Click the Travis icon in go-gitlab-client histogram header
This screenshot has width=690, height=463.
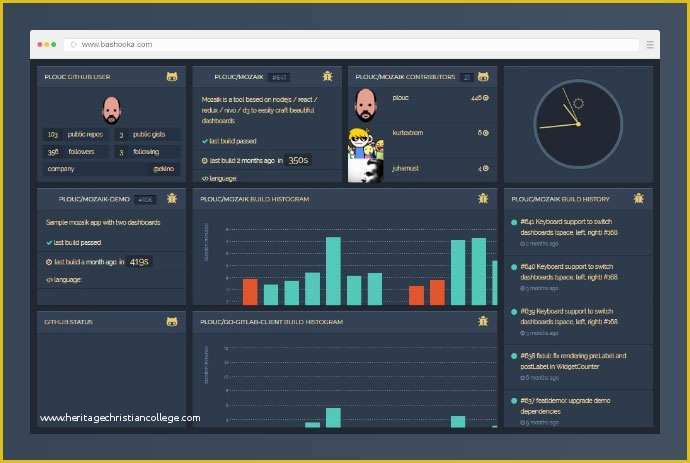coord(483,321)
